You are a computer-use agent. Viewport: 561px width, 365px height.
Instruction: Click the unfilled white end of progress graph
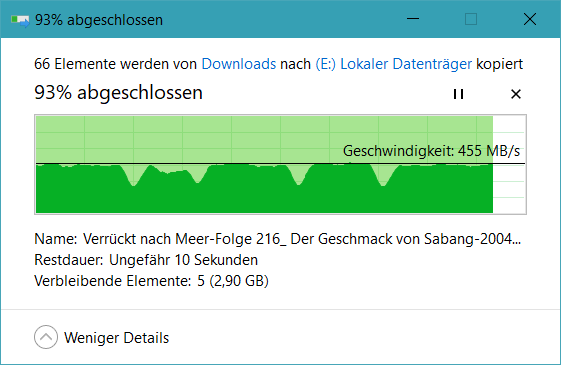[509, 164]
